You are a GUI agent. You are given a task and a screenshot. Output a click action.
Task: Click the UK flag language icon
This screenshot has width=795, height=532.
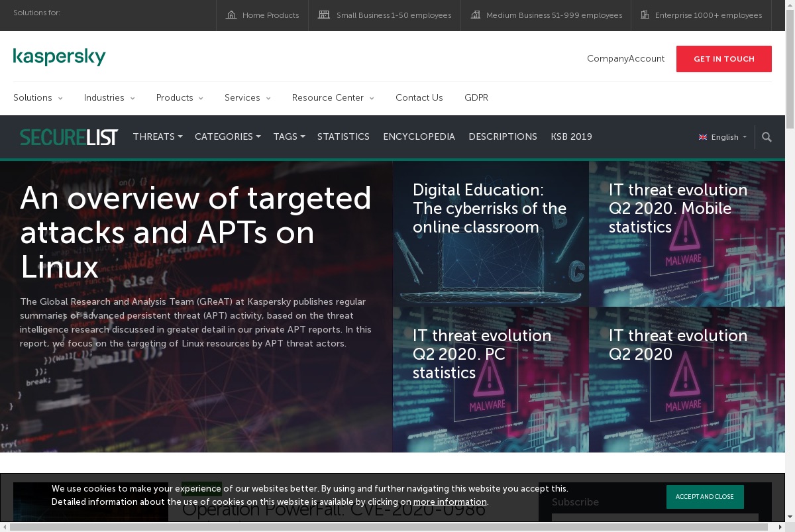pyautogui.click(x=703, y=137)
